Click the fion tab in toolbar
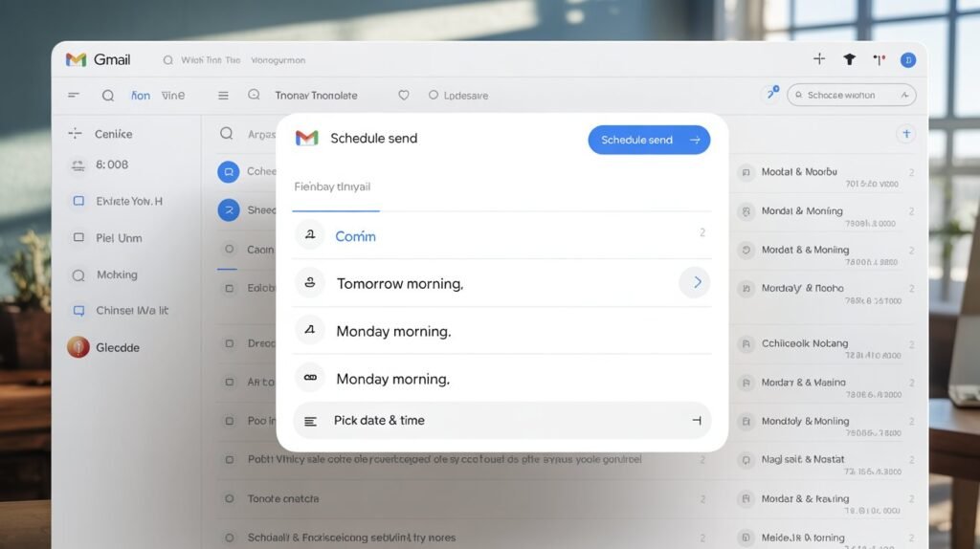The image size is (980, 549). [x=141, y=96]
